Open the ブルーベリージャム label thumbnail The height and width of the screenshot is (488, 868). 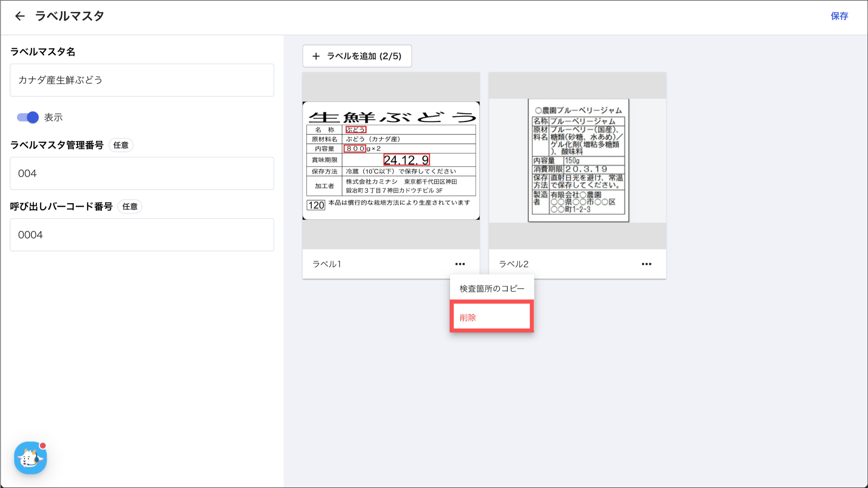click(x=578, y=160)
